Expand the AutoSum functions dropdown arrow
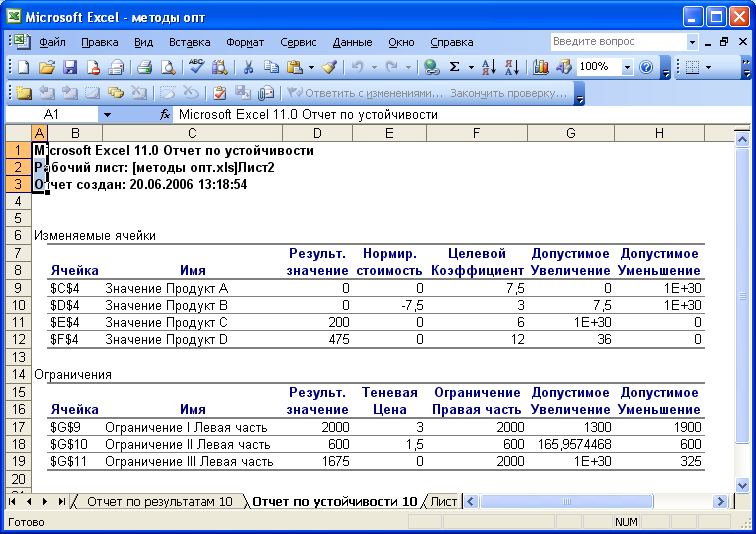The image size is (756, 534). coord(471,67)
